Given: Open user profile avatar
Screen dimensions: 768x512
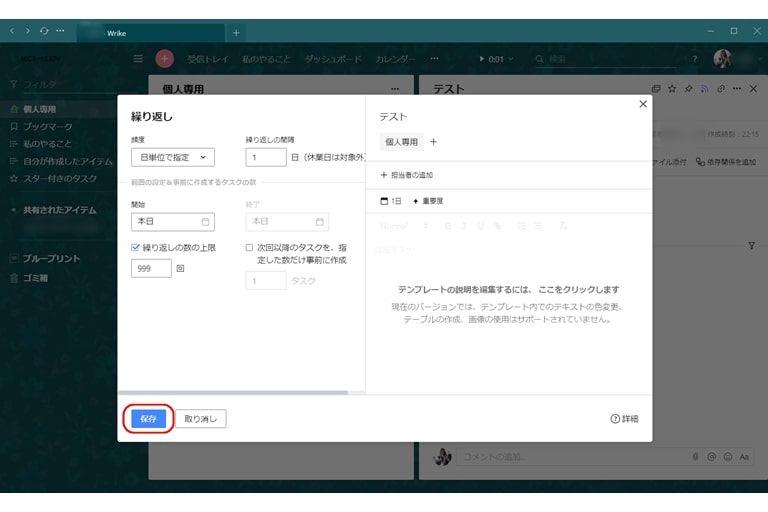Looking at the screenshot, I should click(x=722, y=59).
